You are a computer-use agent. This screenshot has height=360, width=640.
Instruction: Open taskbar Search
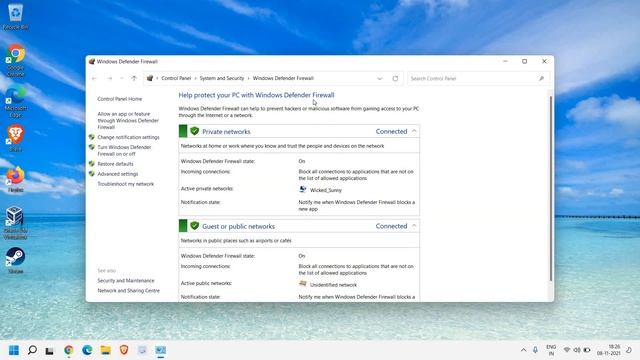click(x=32, y=350)
